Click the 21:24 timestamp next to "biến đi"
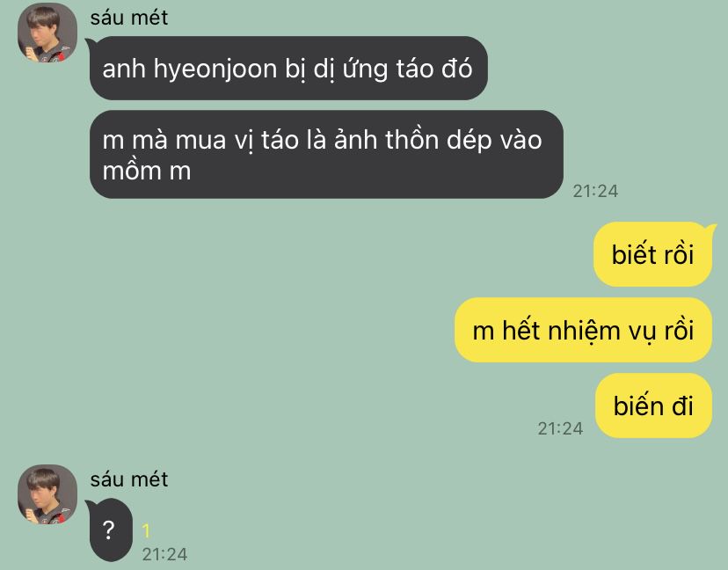Image resolution: width=728 pixels, height=570 pixels. coord(560,428)
